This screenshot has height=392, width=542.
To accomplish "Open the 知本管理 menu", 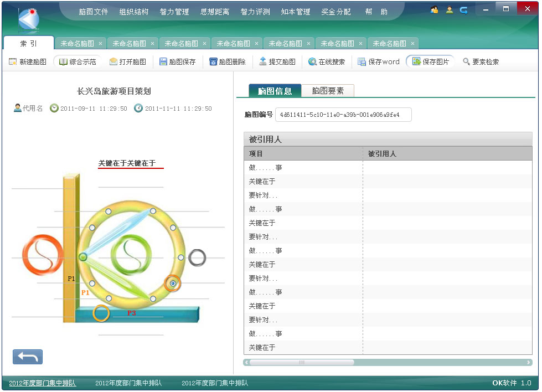I will [x=296, y=12].
